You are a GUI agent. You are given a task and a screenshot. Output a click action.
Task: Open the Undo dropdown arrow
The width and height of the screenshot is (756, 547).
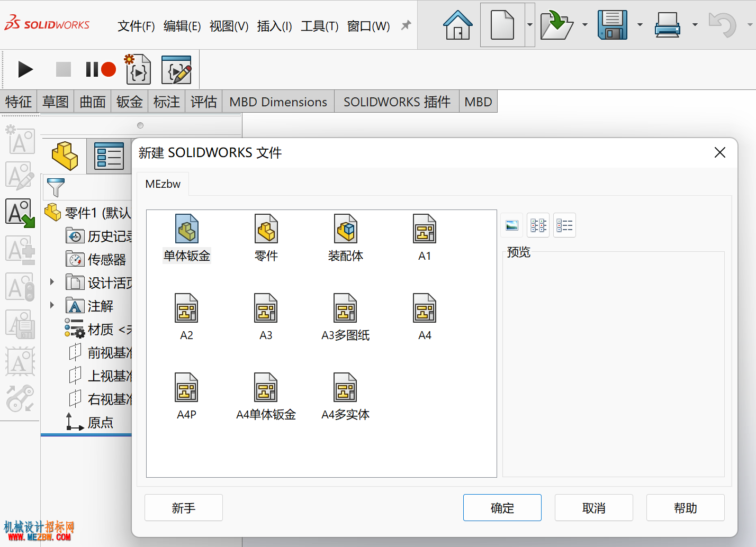(x=750, y=25)
